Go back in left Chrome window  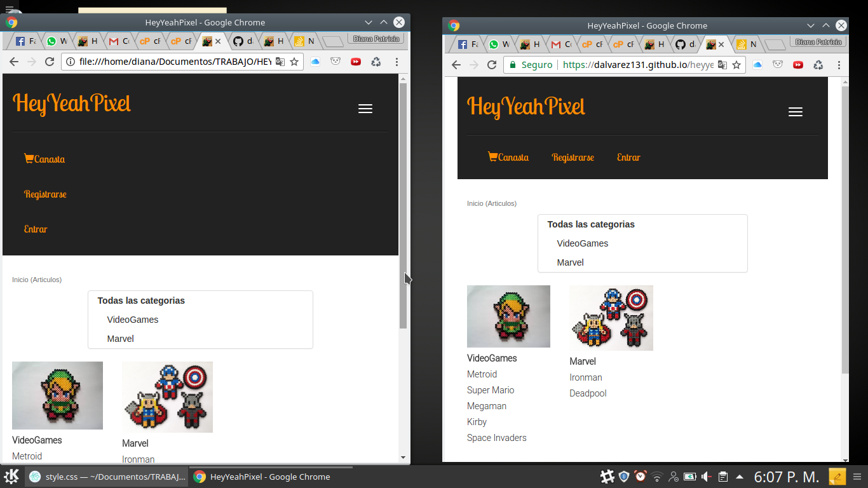pyautogui.click(x=14, y=62)
